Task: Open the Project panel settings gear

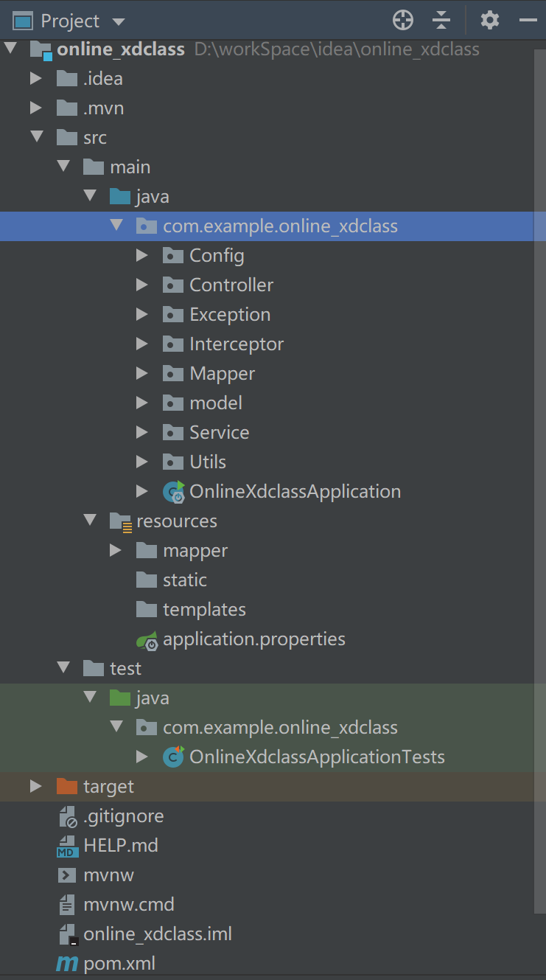Action: pos(490,21)
